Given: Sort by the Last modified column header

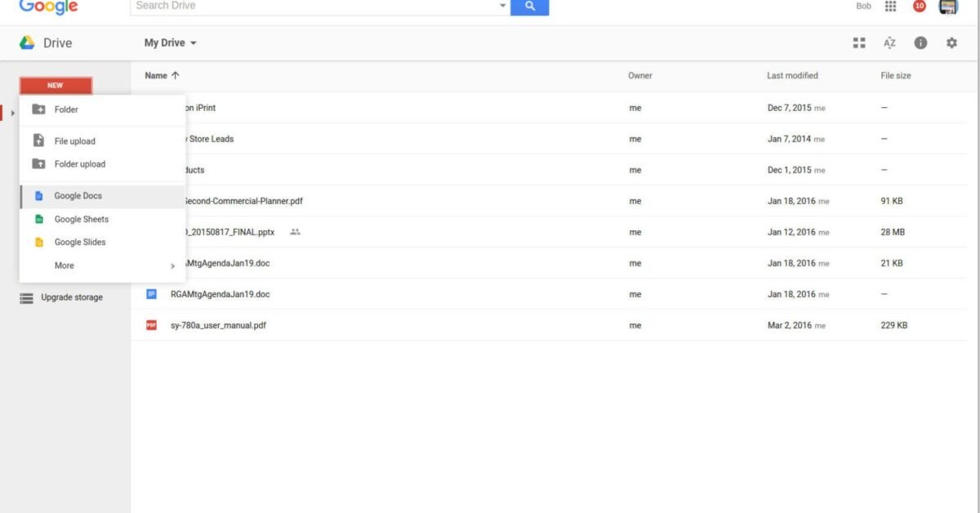Looking at the screenshot, I should click(792, 75).
